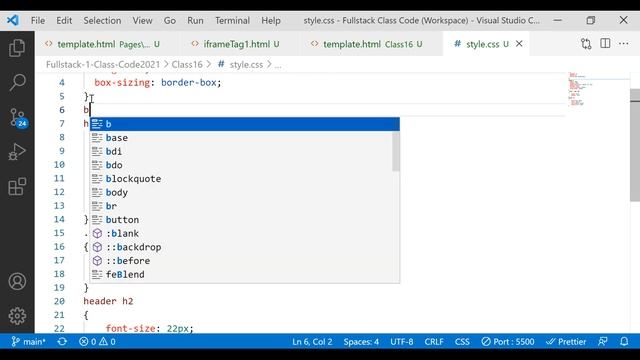
Task: Click the suggestion list scrollbar
Action: coord(396,151)
